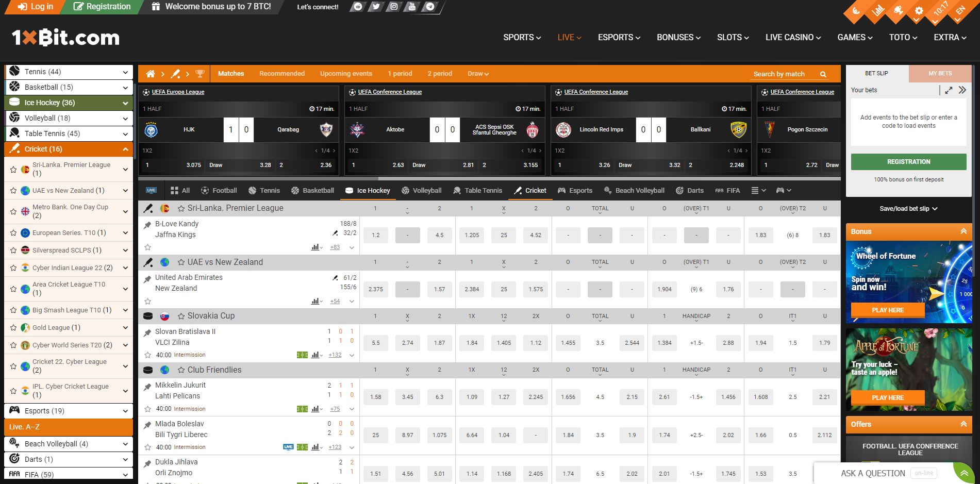
Task: Open statistics for B-Love Kandy match
Action: pyautogui.click(x=316, y=247)
